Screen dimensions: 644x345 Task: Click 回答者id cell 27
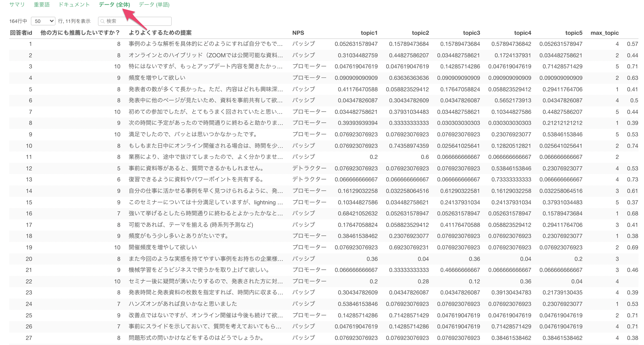pos(29,338)
